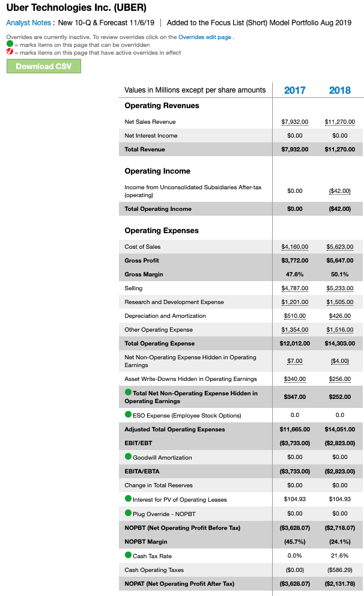The image size is (364, 596).
Task: Click green dot by Interest for PV of Operating Leases
Action: tap(129, 498)
